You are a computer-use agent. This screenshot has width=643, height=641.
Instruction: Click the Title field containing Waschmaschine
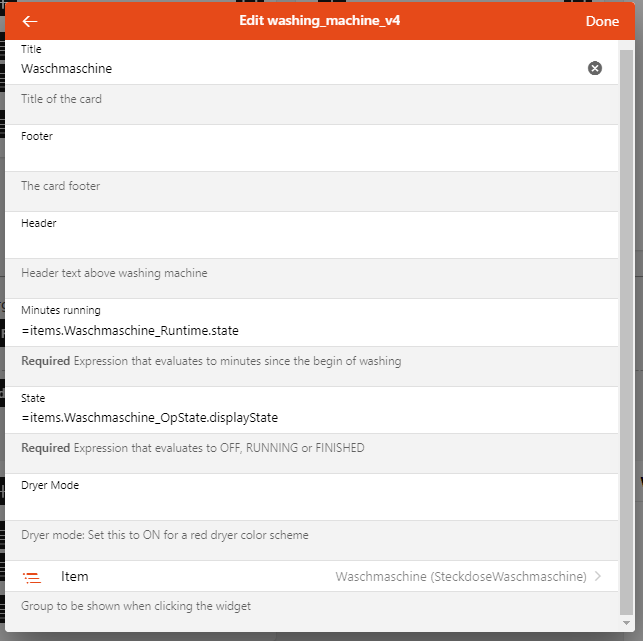300,69
